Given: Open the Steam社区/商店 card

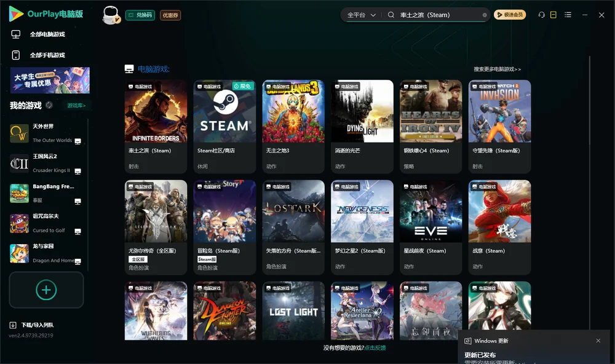Looking at the screenshot, I should [224, 126].
